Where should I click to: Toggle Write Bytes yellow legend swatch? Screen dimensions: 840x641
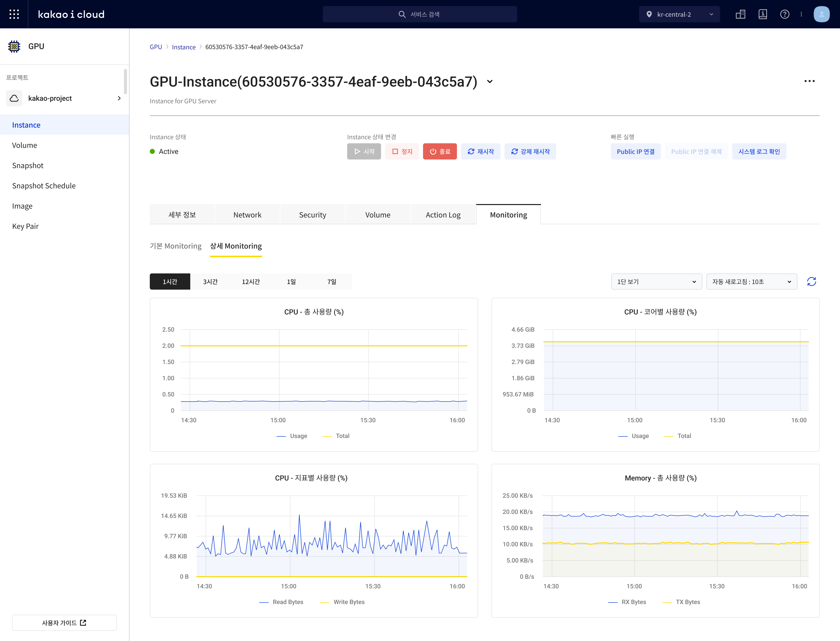pos(325,602)
